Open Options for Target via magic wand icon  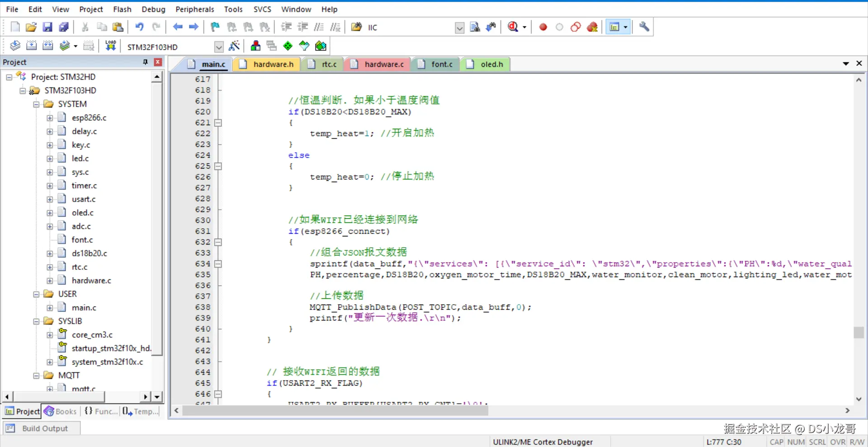pos(235,46)
